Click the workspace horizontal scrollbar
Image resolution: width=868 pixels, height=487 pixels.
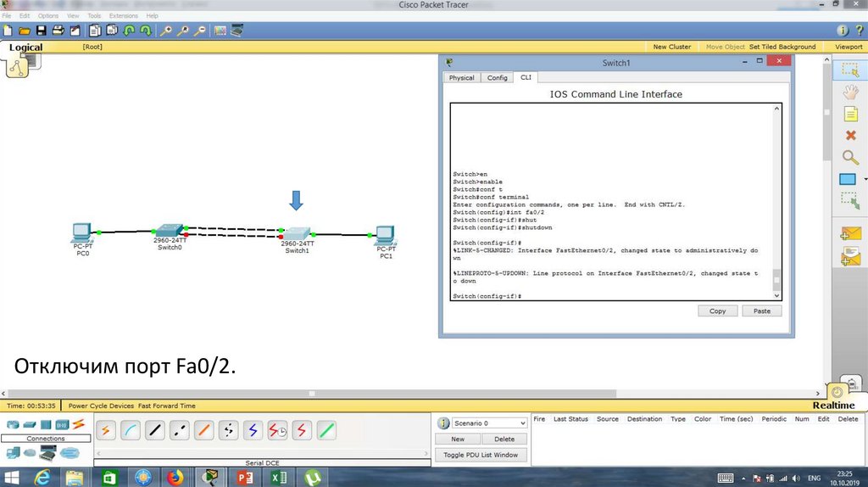point(312,394)
